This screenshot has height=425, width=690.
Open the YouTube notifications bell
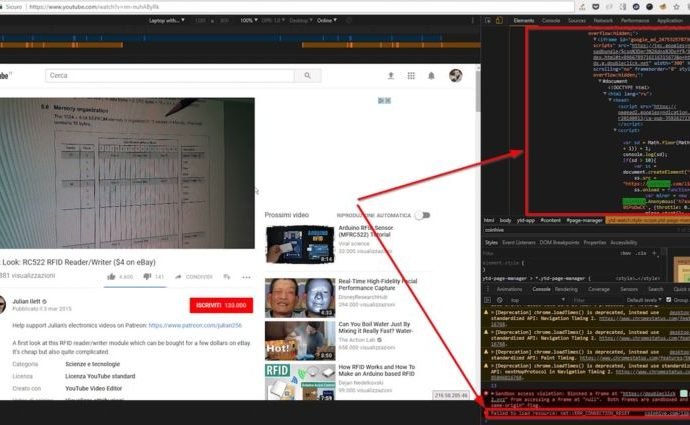coord(431,76)
